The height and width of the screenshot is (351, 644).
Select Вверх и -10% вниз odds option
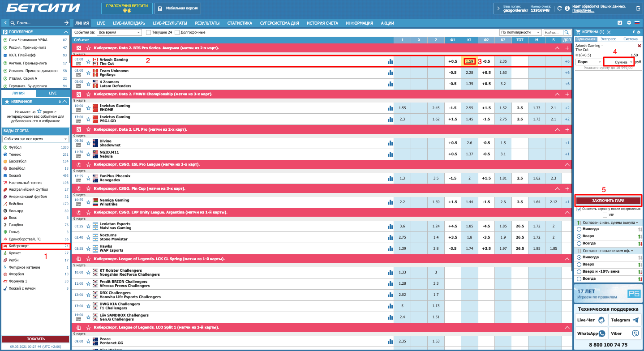[580, 272]
